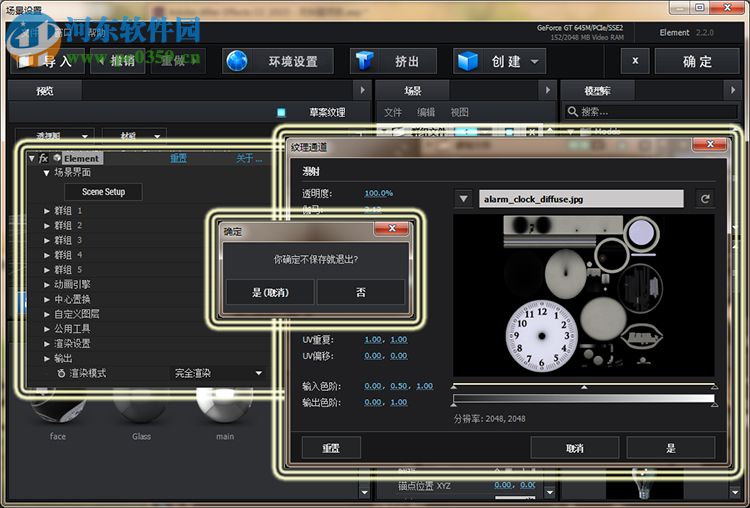Close the 确定 confirmation dialog
This screenshot has width=750, height=508.
point(391,229)
